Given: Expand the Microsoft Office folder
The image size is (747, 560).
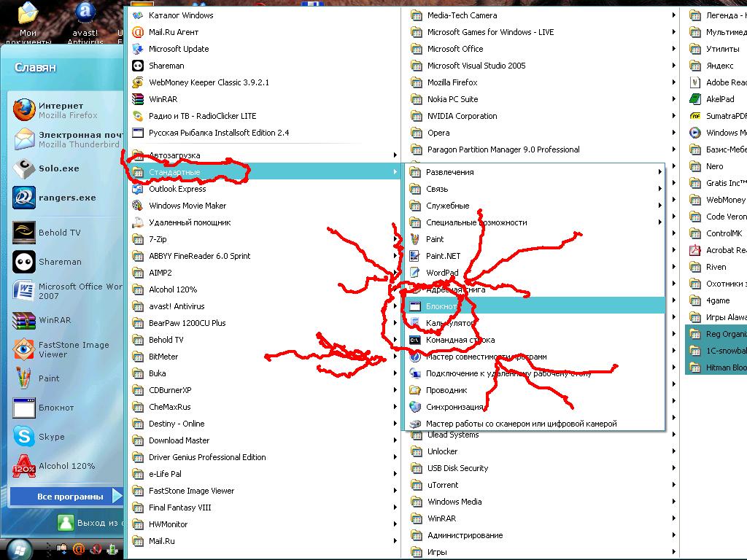Looking at the screenshot, I should coord(454,49).
